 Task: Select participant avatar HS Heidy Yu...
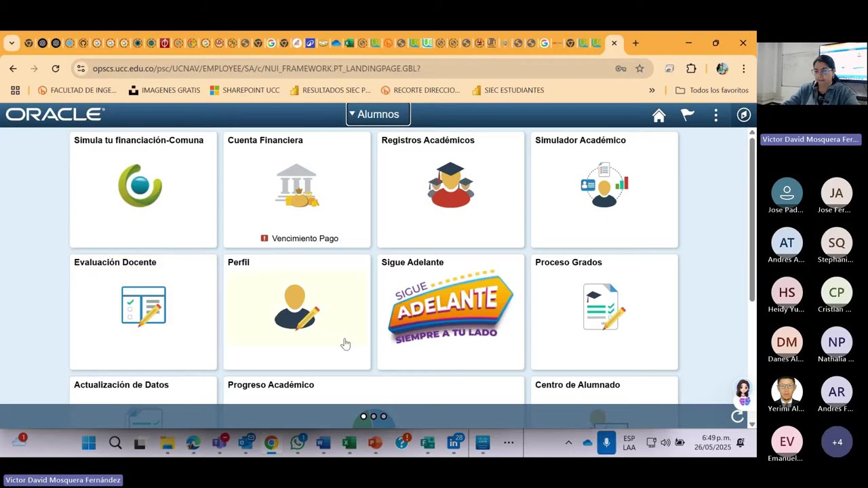point(787,293)
